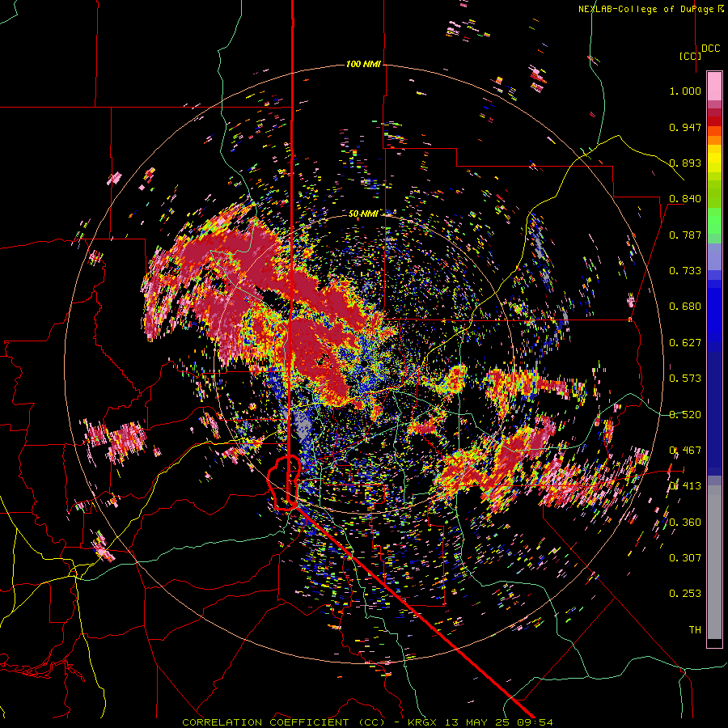Click the 50 NMI range ring label

pyautogui.click(x=363, y=214)
